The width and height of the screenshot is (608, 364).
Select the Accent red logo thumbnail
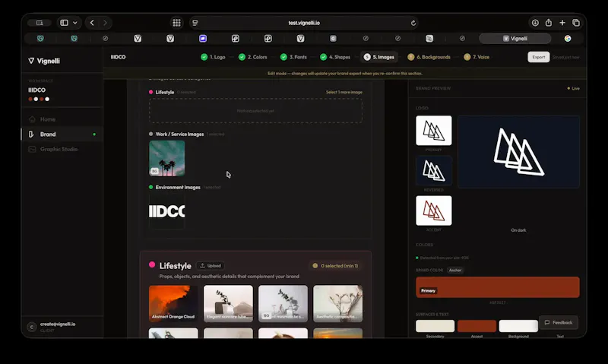pyautogui.click(x=433, y=210)
